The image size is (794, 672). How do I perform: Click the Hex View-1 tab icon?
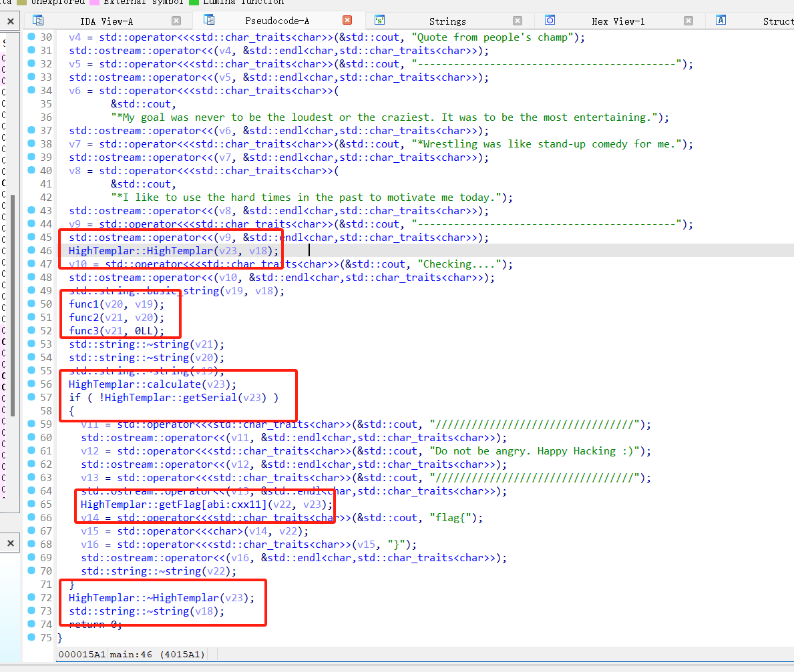pos(550,20)
